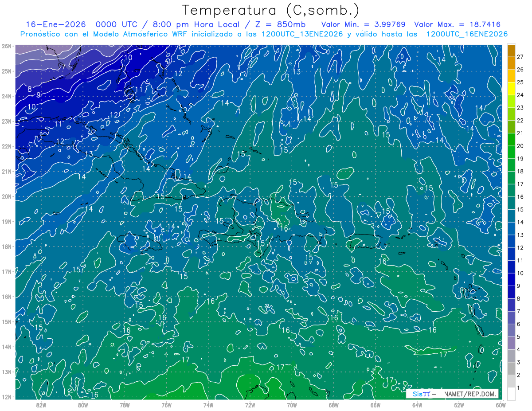This screenshot has width=532, height=411.
Task: Click the color scale label '22'
Action: coord(520,121)
